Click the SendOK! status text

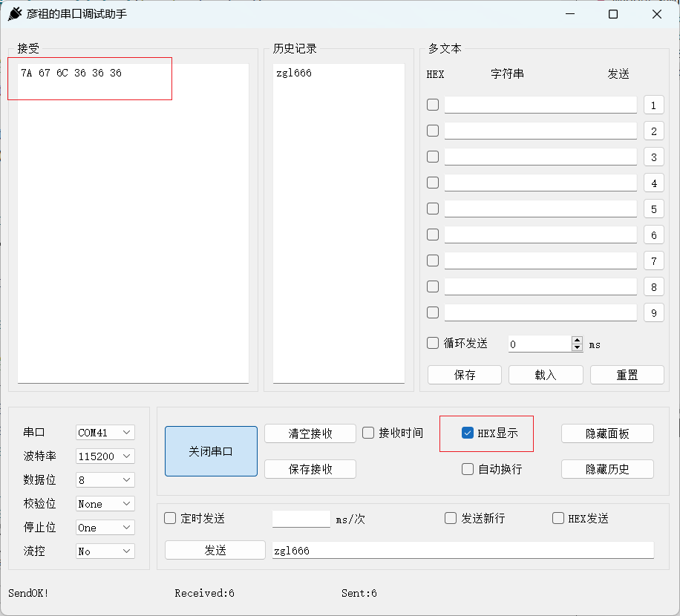coord(28,593)
